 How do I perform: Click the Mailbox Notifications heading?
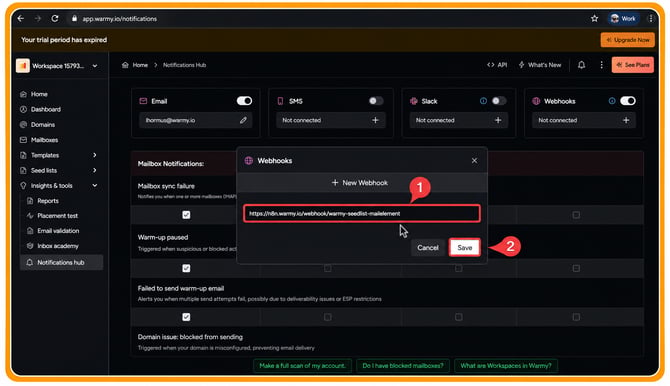(x=171, y=164)
